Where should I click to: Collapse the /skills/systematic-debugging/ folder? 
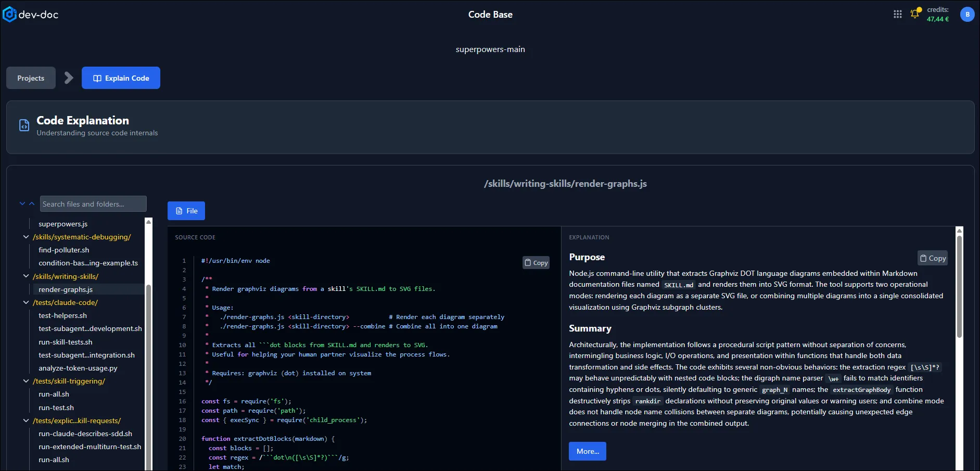[26, 237]
